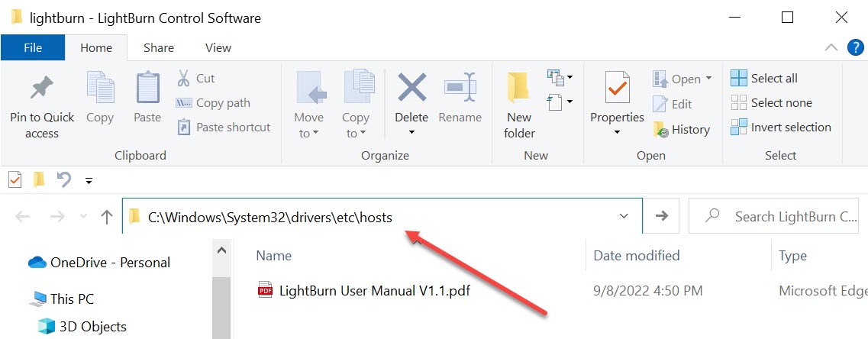Toggle the properties checkbox in quick access toolbar
This screenshot has width=868, height=339.
(15, 179)
